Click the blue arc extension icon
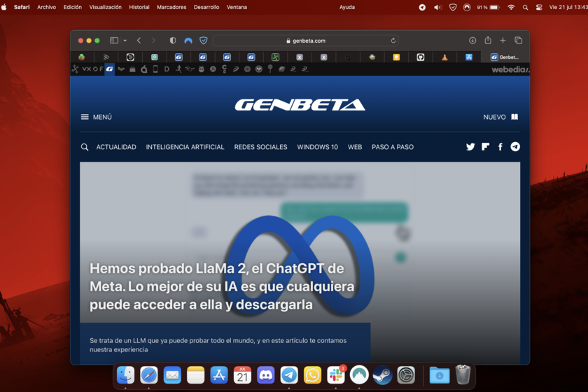 [x=188, y=41]
